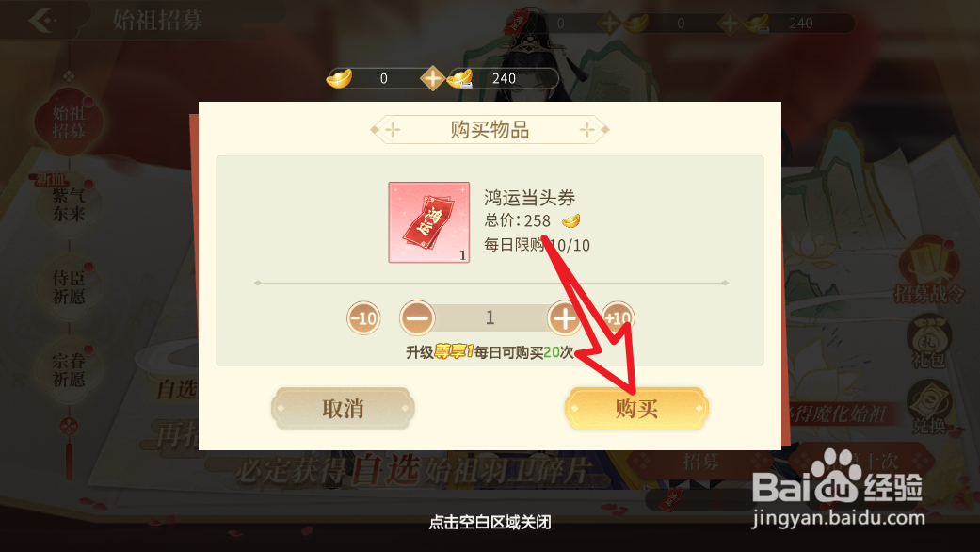The height and width of the screenshot is (552, 980).
Task: Click the back arrow beside 始祖招募
Action: (x=42, y=21)
